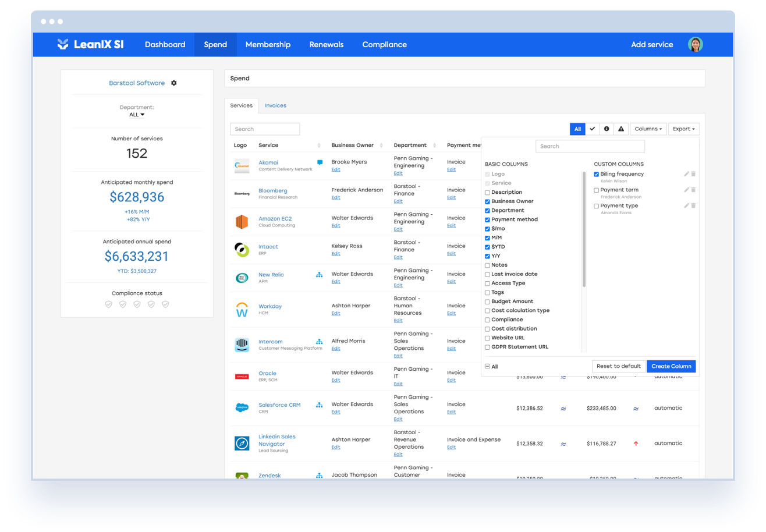The width and height of the screenshot is (766, 532).
Task: Open the Oracle service link
Action: [x=268, y=374]
